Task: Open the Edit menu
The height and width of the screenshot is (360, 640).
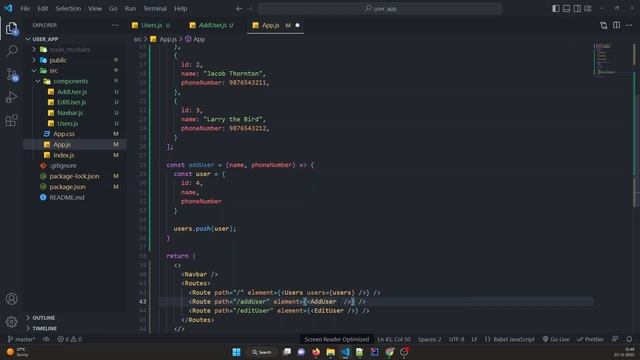Action: click(x=42, y=9)
